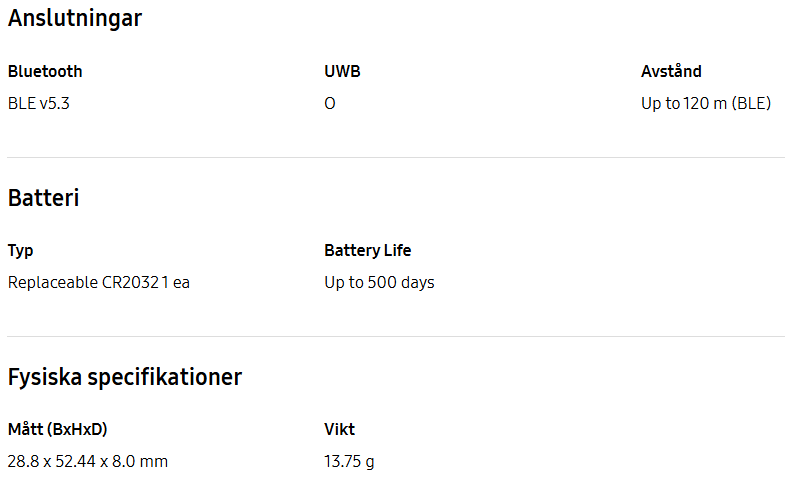
Task: Select the Typ label under Batteri
Action: 21,250
